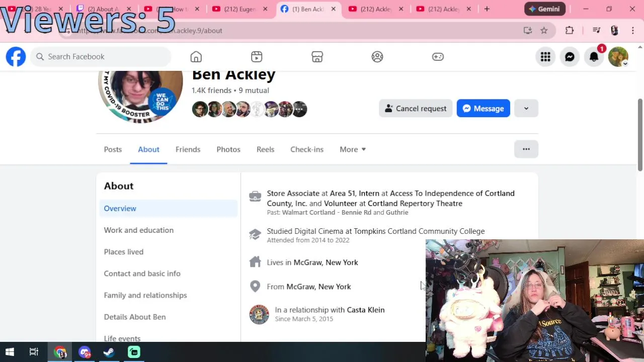Click the Steam icon in taskbar
Viewport: 644px width, 362px height.
click(109, 352)
